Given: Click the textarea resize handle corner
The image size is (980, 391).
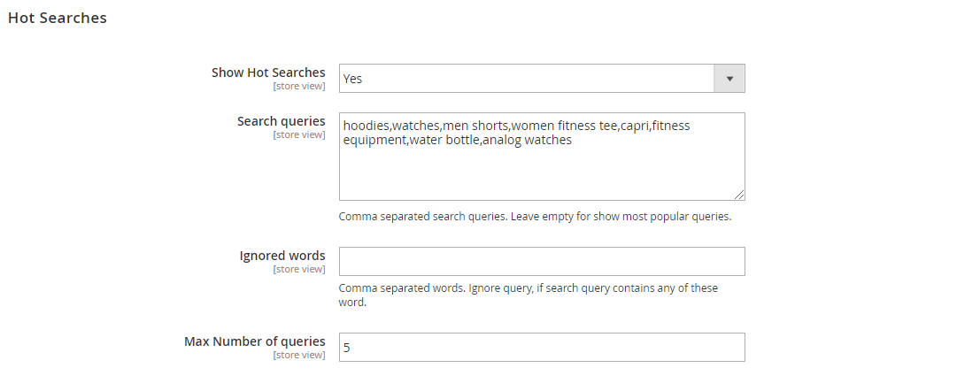Looking at the screenshot, I should pos(738,195).
